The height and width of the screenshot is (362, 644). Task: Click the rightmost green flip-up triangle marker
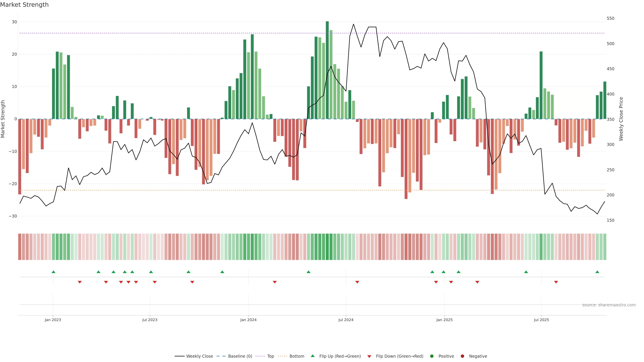597,272
